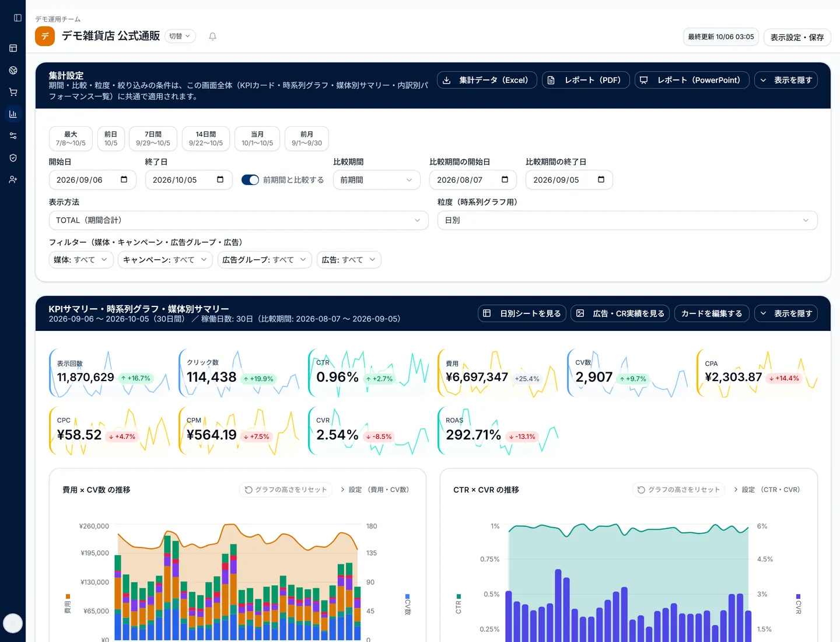840x642 pixels.
Task: Collapse 集計設定 panel with 表示を隠す
Action: click(x=786, y=80)
